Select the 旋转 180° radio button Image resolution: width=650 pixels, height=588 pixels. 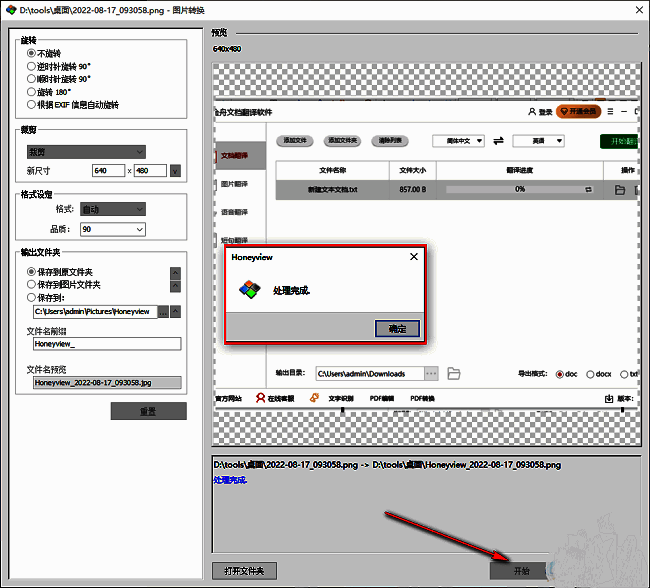32,91
